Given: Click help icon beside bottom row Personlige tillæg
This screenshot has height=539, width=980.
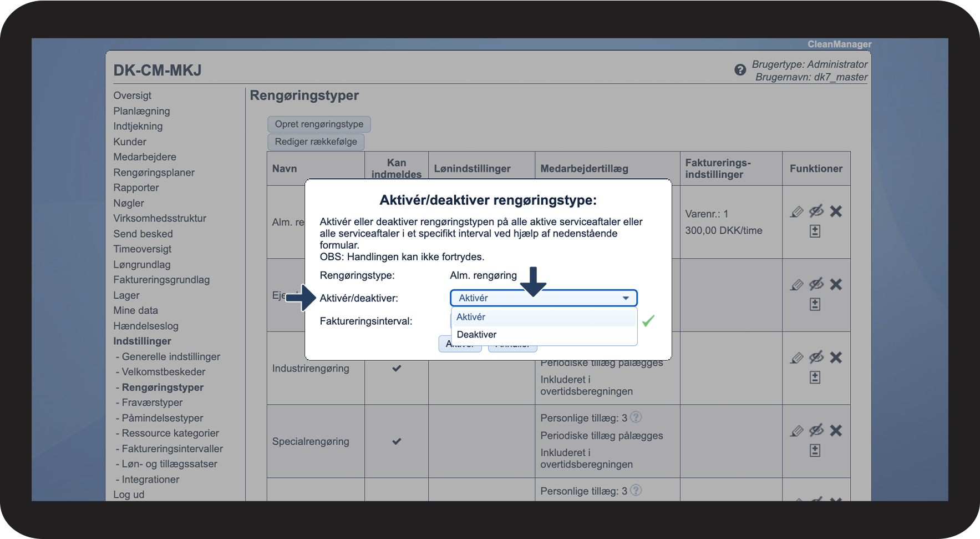Looking at the screenshot, I should point(636,490).
